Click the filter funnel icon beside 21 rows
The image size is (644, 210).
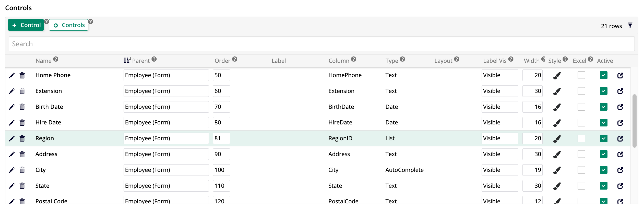pos(630,26)
